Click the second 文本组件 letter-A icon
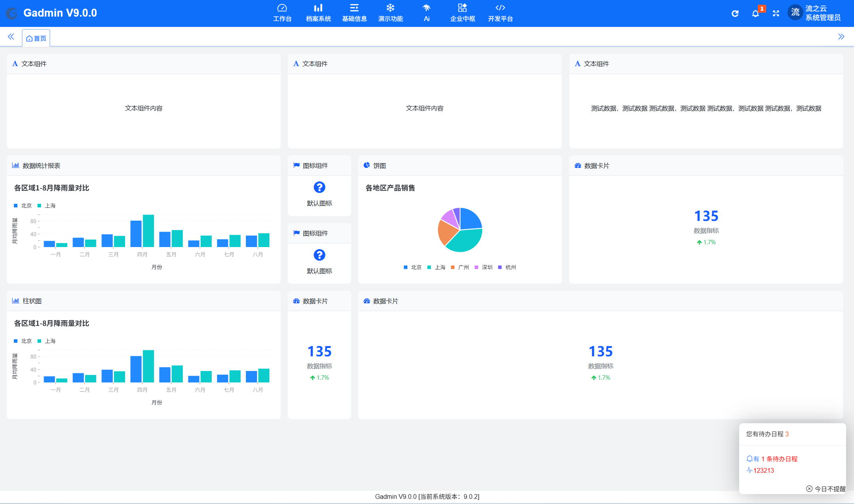 296,64
